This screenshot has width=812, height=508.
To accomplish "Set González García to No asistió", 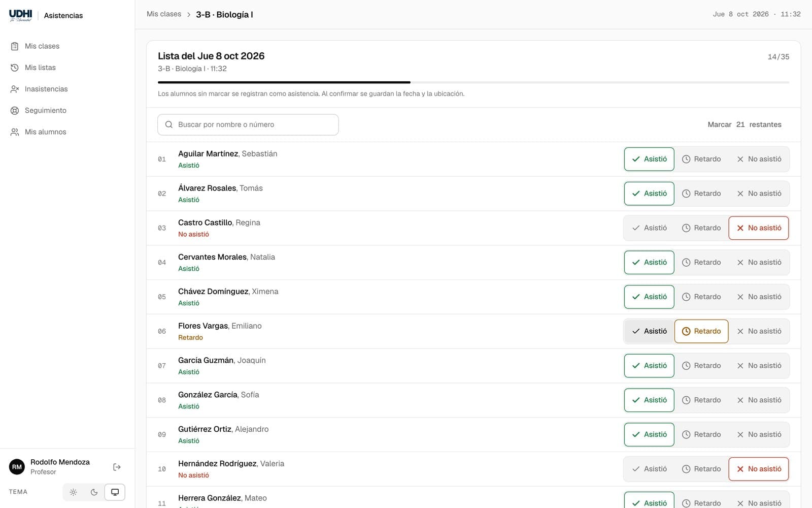I will [759, 400].
